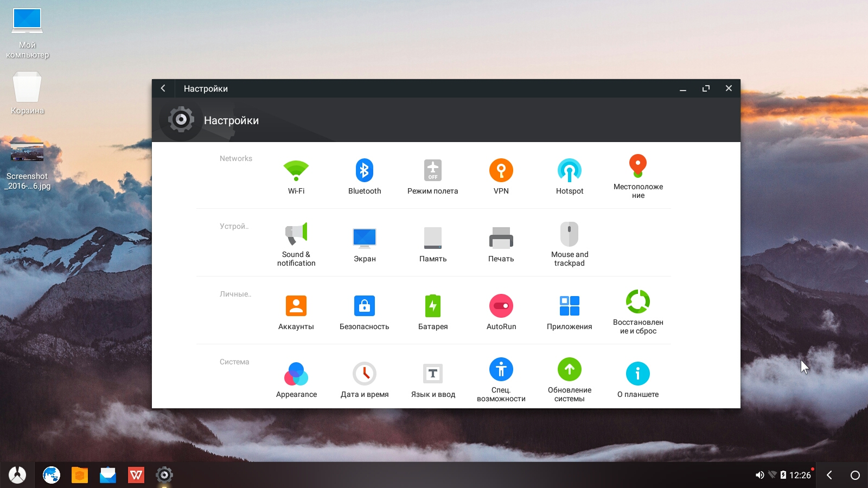Open Sound & notification settings
Screen dimensions: 868x488
(x=296, y=245)
